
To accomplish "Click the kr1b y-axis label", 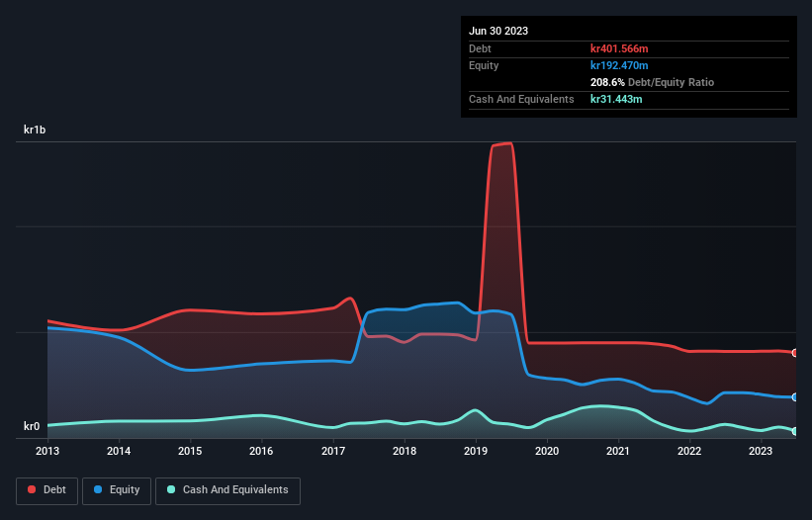I will 35,130.
